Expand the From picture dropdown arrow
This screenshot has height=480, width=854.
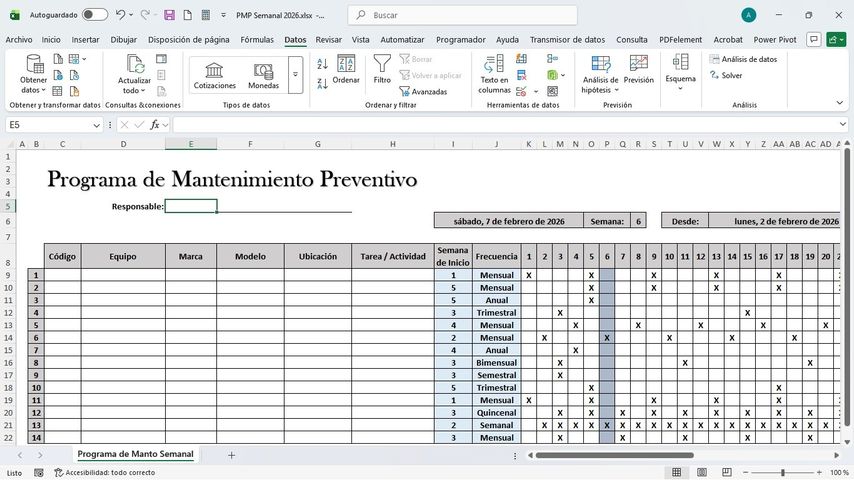(x=84, y=59)
